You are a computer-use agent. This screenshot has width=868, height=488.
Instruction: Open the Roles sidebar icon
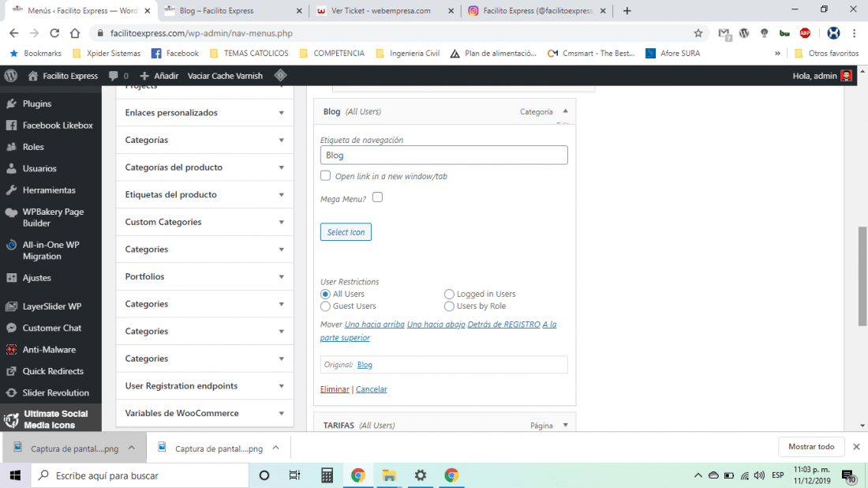point(11,147)
